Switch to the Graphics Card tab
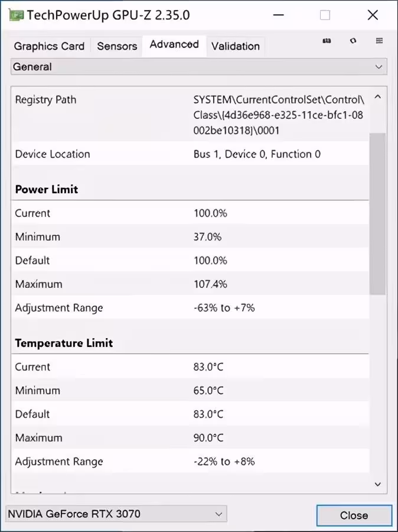Image resolution: width=398 pixels, height=532 pixels. click(49, 46)
